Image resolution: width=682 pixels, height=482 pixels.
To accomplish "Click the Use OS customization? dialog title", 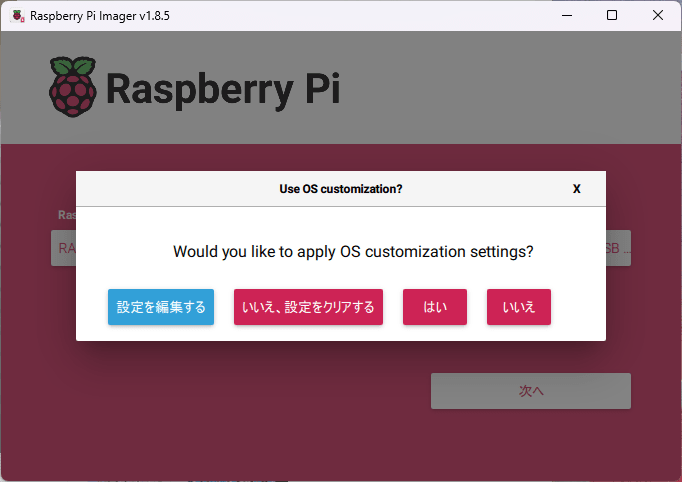I will pos(341,189).
